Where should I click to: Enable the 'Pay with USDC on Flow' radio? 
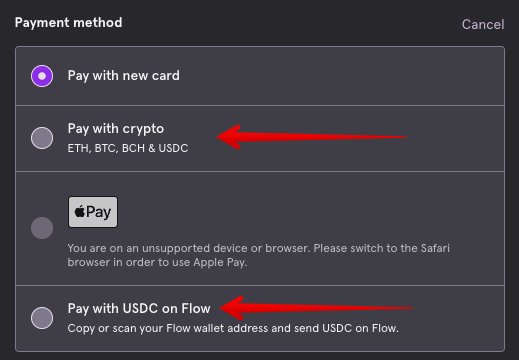(x=42, y=318)
